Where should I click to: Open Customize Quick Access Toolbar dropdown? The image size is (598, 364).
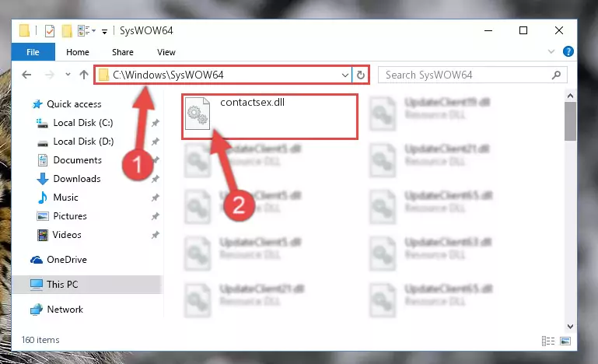click(104, 31)
